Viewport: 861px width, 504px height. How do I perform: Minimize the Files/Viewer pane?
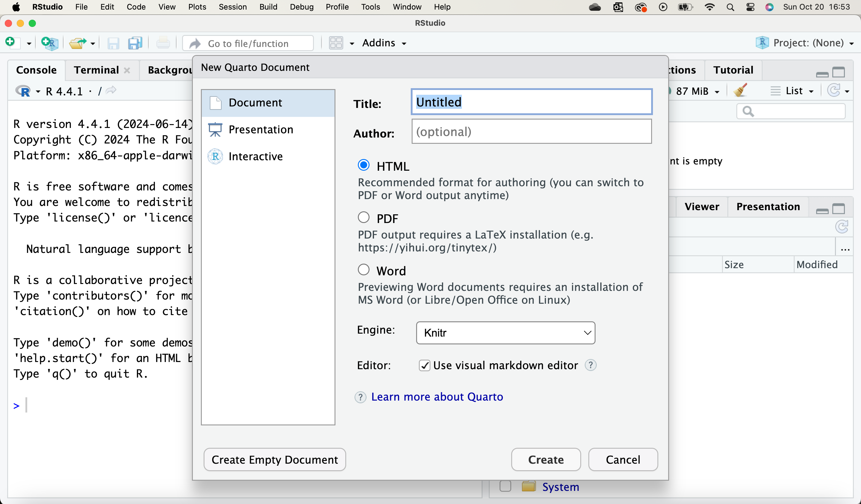[x=822, y=211]
